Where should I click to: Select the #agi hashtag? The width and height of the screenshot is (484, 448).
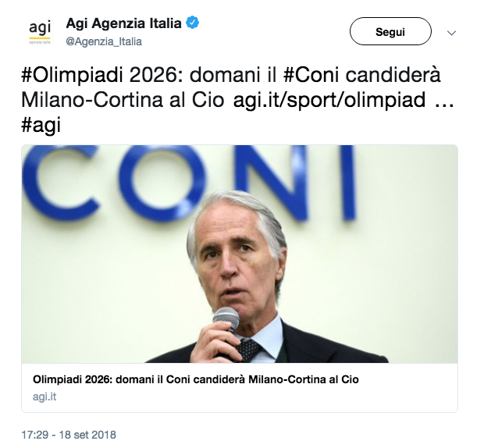pyautogui.click(x=41, y=126)
